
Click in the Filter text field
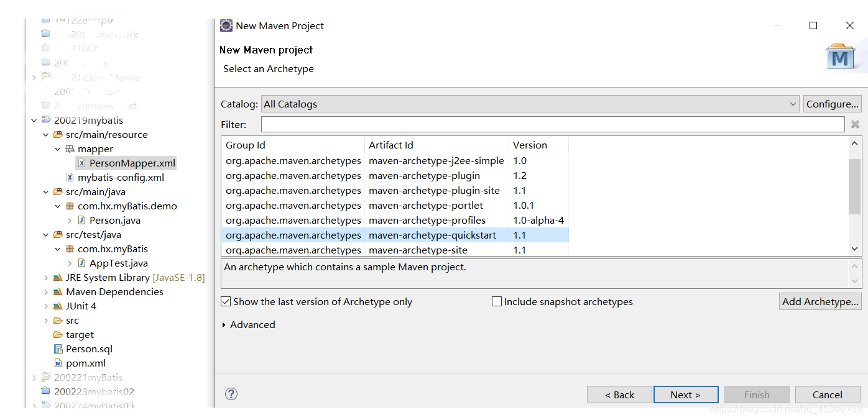(x=553, y=124)
